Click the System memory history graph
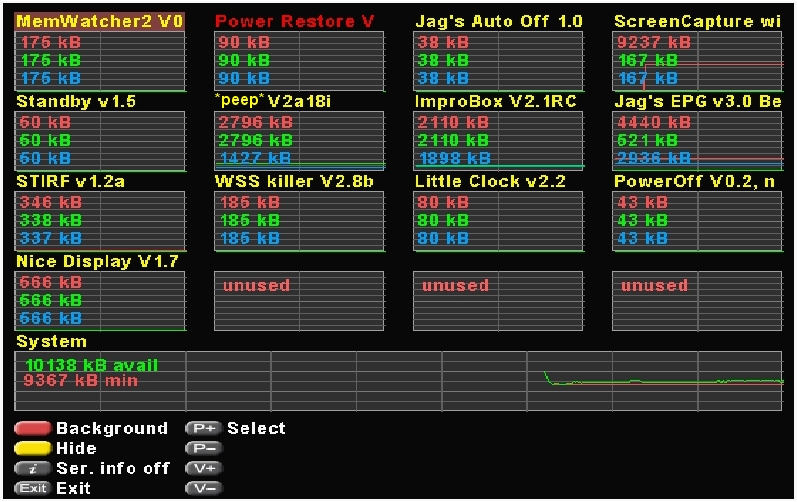Viewport: 797px width, 502px height. [x=400, y=381]
